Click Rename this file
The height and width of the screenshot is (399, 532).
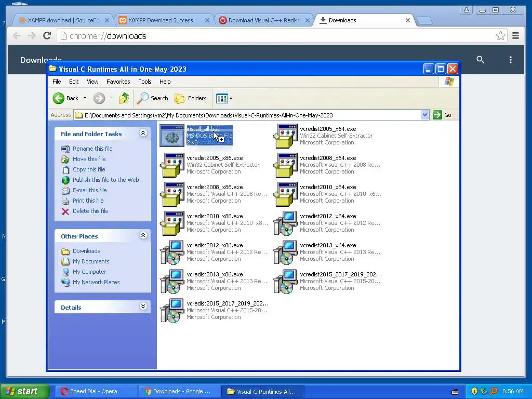(x=92, y=149)
